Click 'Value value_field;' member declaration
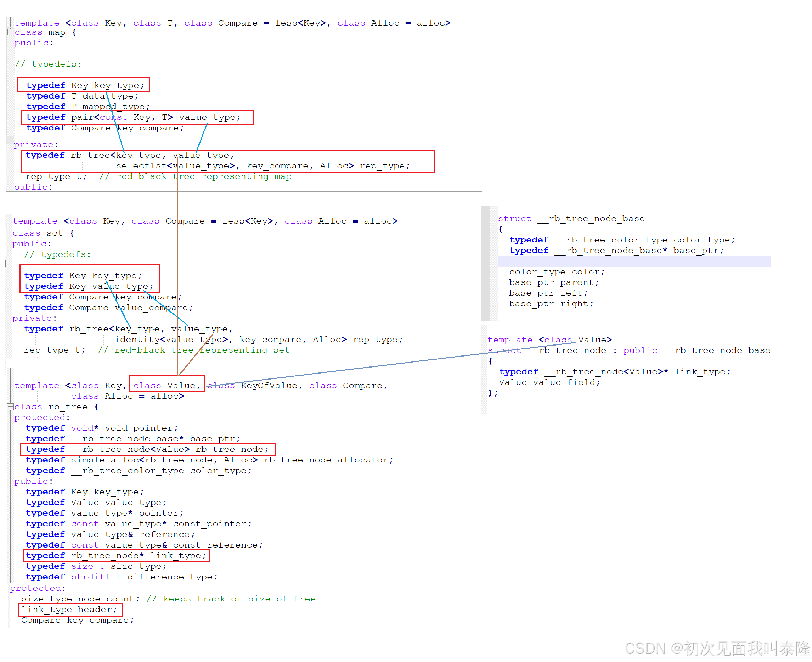This screenshot has width=812, height=662. coord(549,382)
